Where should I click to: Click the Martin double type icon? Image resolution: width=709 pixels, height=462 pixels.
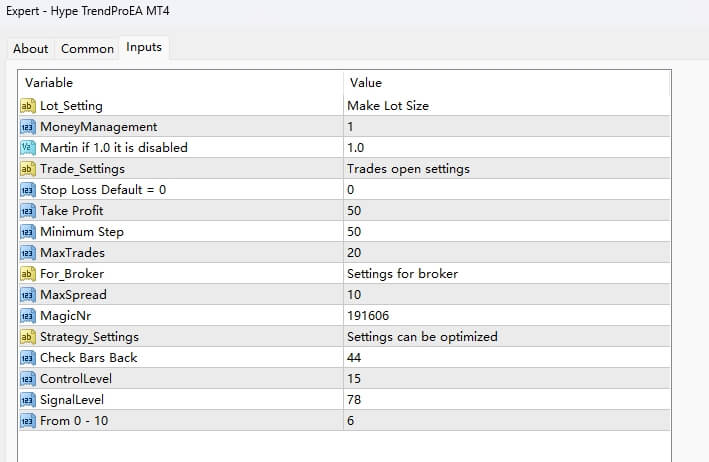pos(27,147)
